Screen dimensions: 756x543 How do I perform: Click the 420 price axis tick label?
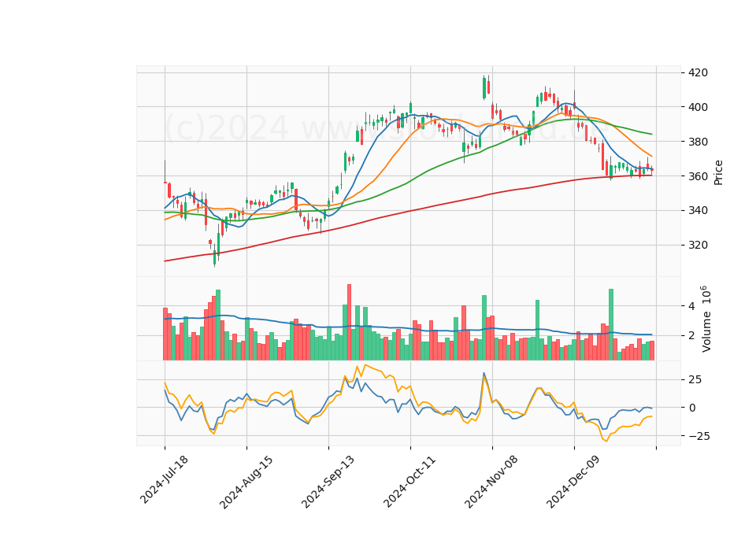point(699,72)
